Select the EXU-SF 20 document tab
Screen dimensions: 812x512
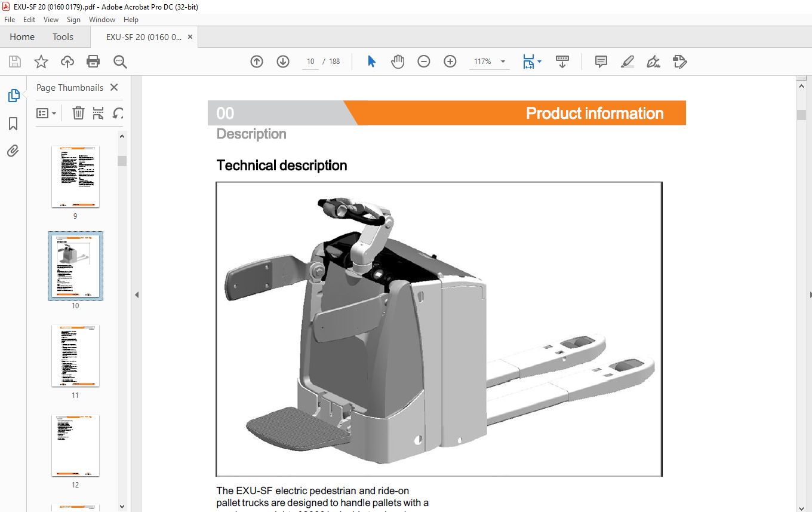pos(144,37)
